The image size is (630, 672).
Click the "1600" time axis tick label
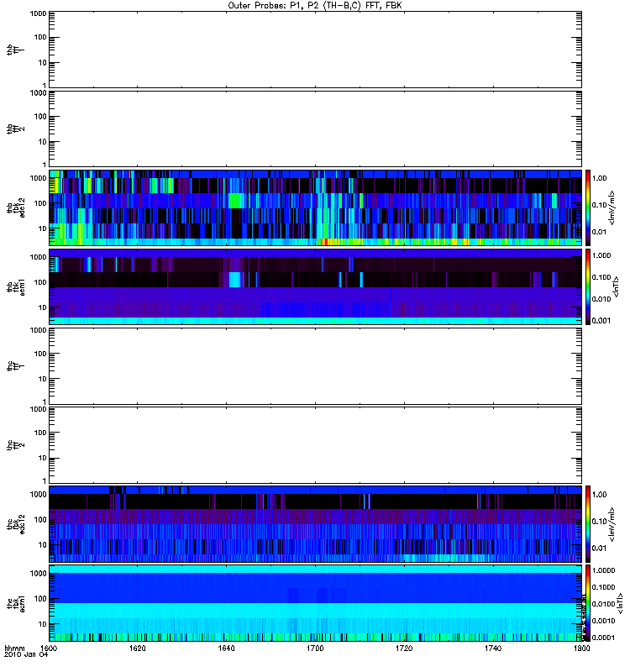[x=49, y=648]
